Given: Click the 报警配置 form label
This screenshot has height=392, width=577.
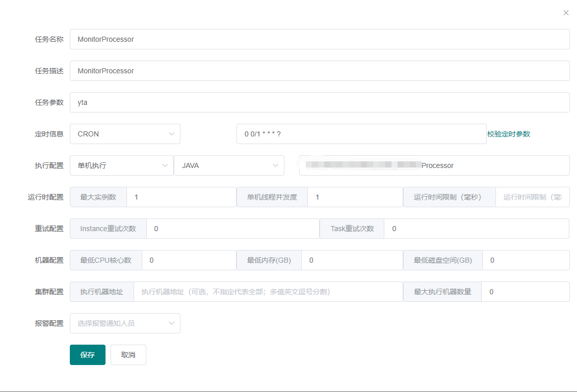Looking at the screenshot, I should [x=49, y=324].
